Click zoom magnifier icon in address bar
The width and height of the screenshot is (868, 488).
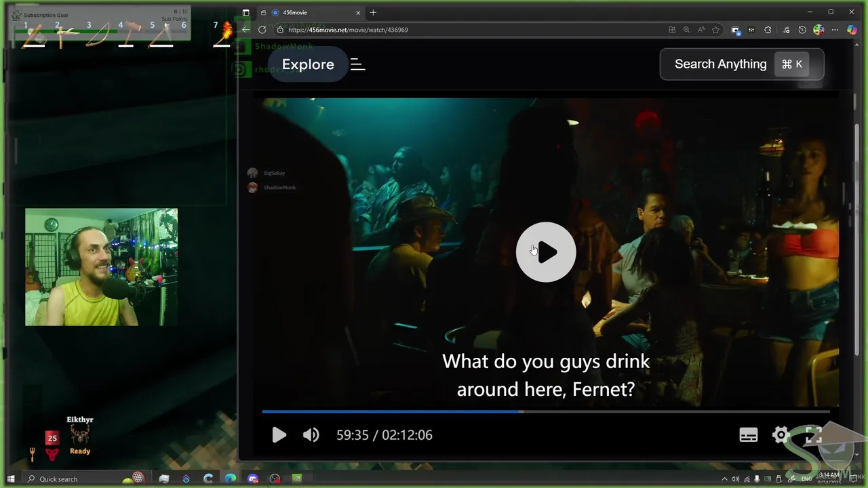click(686, 30)
